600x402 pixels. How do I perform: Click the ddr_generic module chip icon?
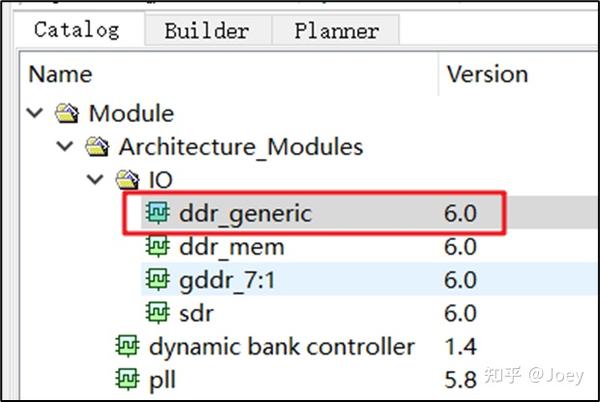(x=157, y=213)
